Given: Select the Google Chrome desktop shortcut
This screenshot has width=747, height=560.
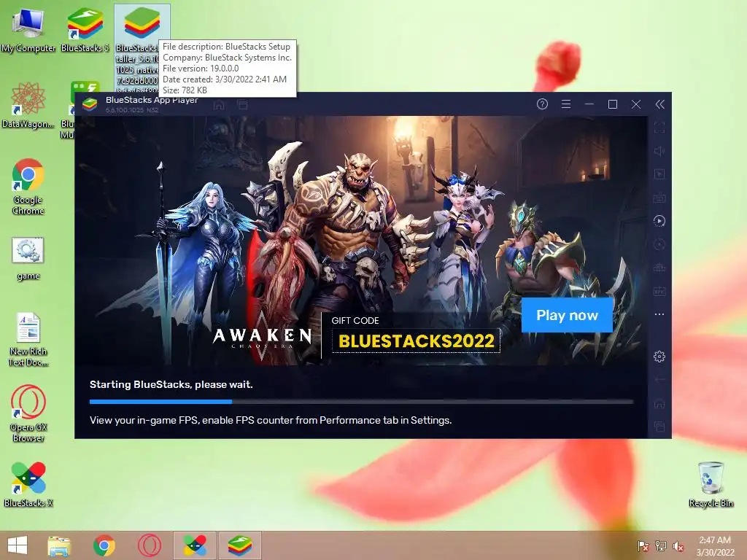Looking at the screenshot, I should (x=28, y=187).
